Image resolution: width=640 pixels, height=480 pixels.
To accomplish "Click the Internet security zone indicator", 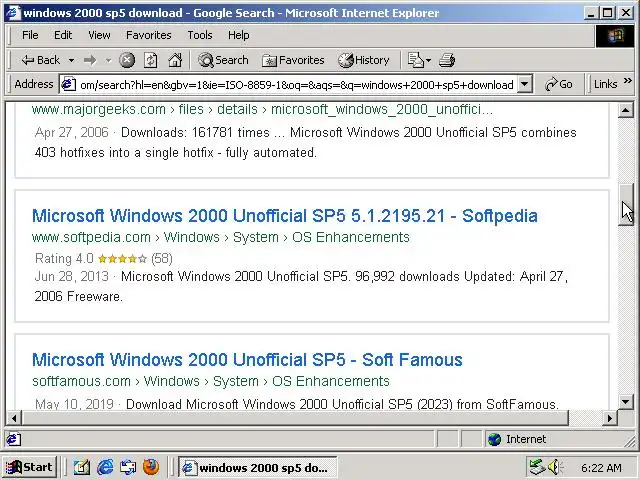I will coord(517,439).
